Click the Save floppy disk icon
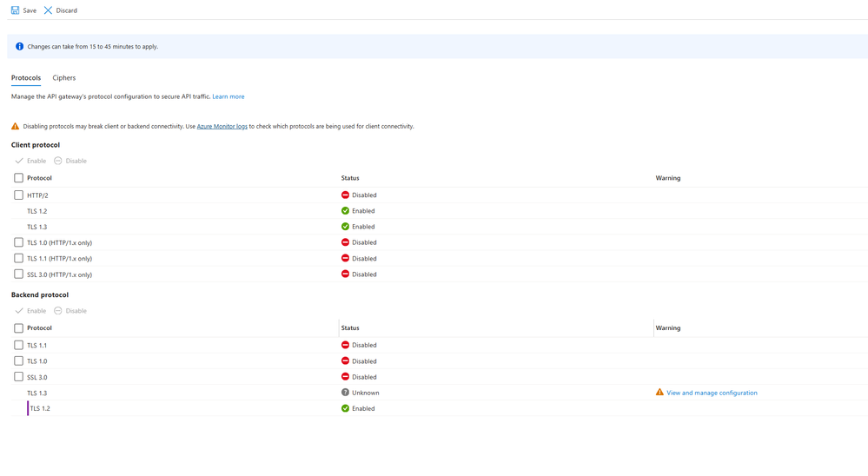The width and height of the screenshot is (868, 476). [15, 10]
